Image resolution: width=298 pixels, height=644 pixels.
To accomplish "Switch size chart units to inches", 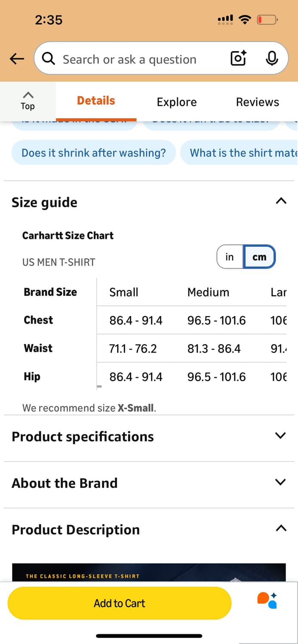I will [x=230, y=257].
